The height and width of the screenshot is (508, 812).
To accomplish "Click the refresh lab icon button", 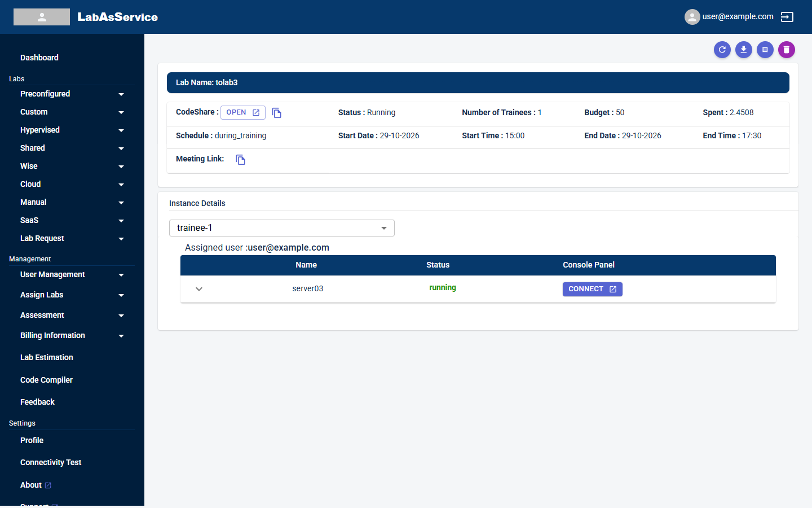I will point(722,50).
